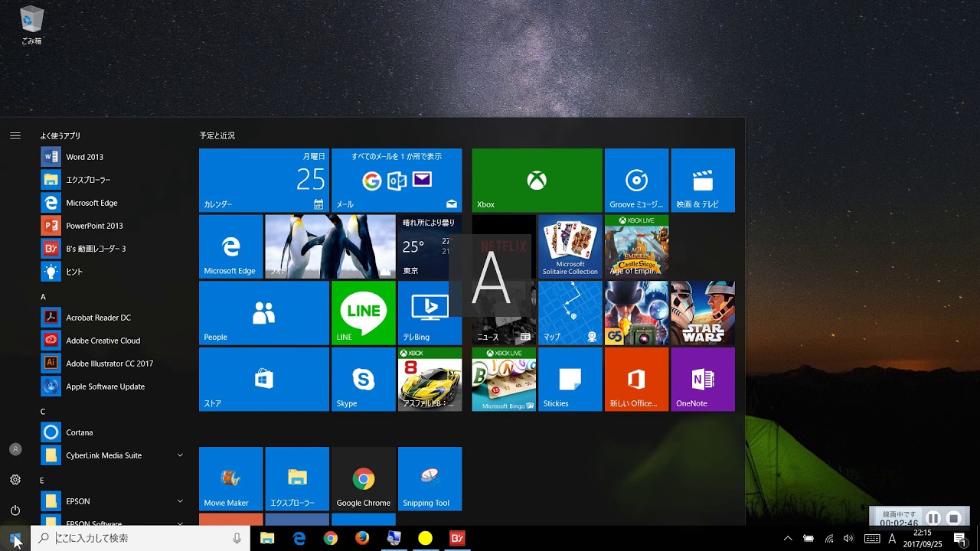Select the letter C group header
Screen dimensions: 980x551
tap(43, 412)
